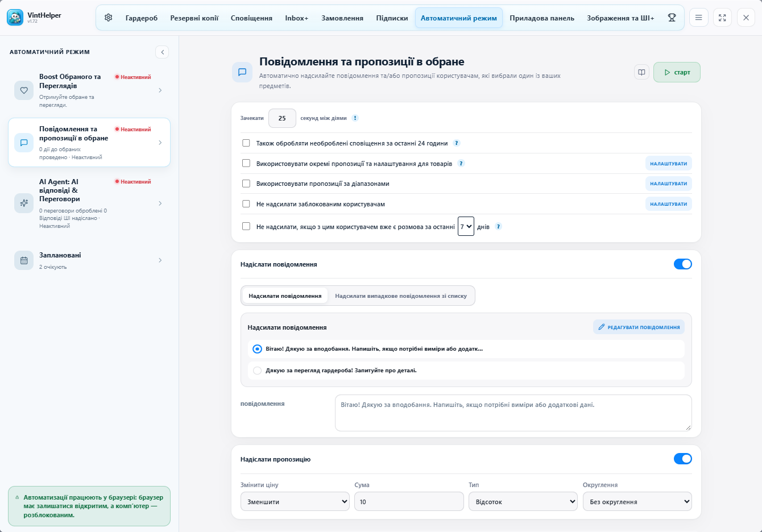Viewport: 762px width, 532px height.
Task: Check Не надсилати заблокованим користувачам
Action: coord(246,203)
